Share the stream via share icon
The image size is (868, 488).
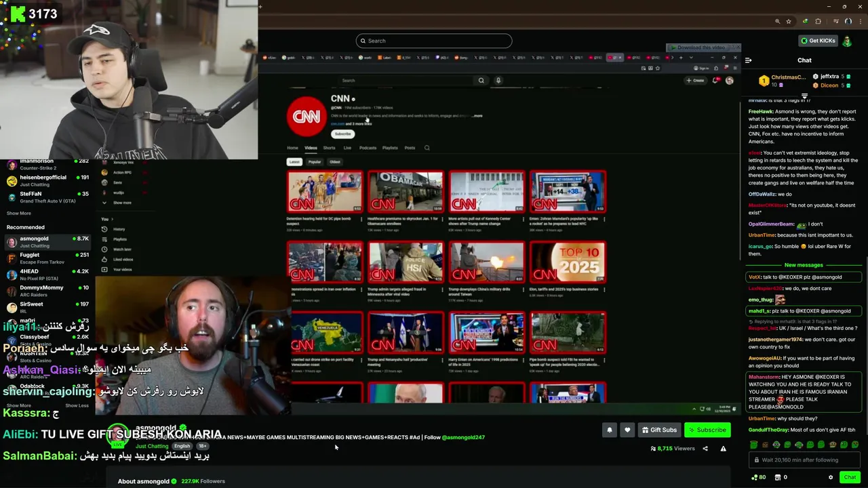pyautogui.click(x=705, y=448)
